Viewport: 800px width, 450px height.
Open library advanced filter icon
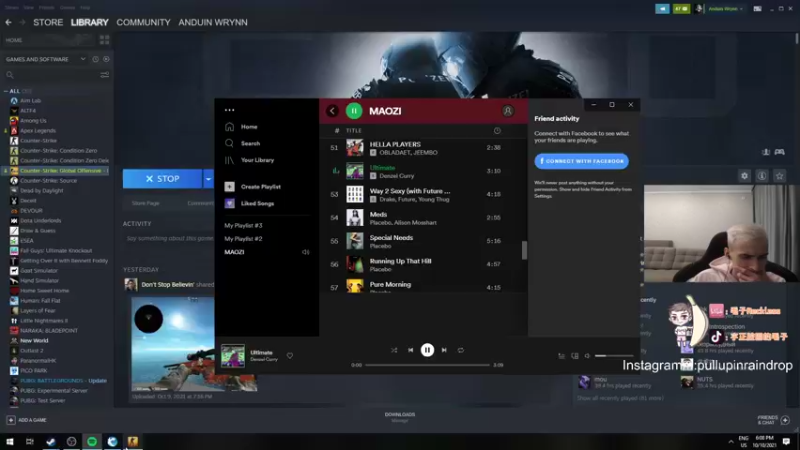[x=105, y=75]
